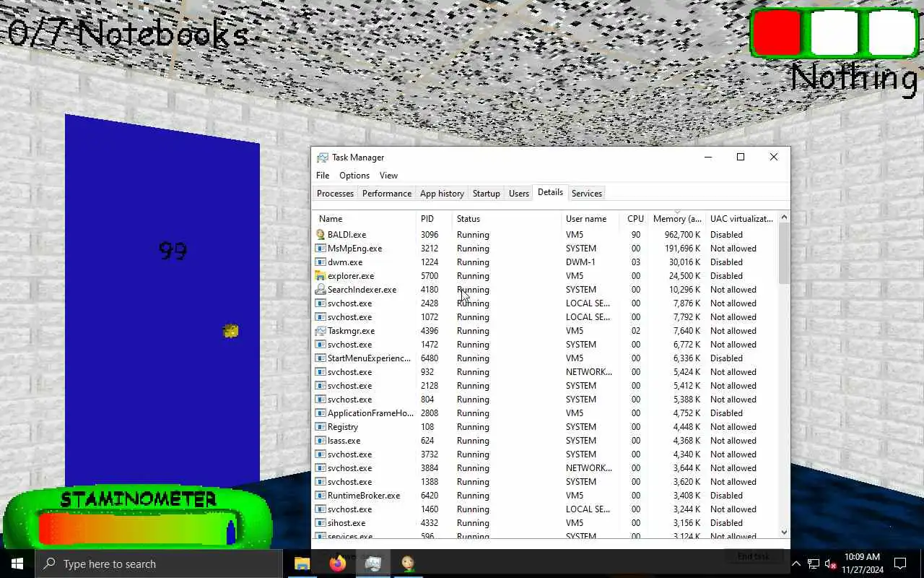924x578 pixels.
Task: Click the Staminometer bar in game
Action: (x=137, y=527)
